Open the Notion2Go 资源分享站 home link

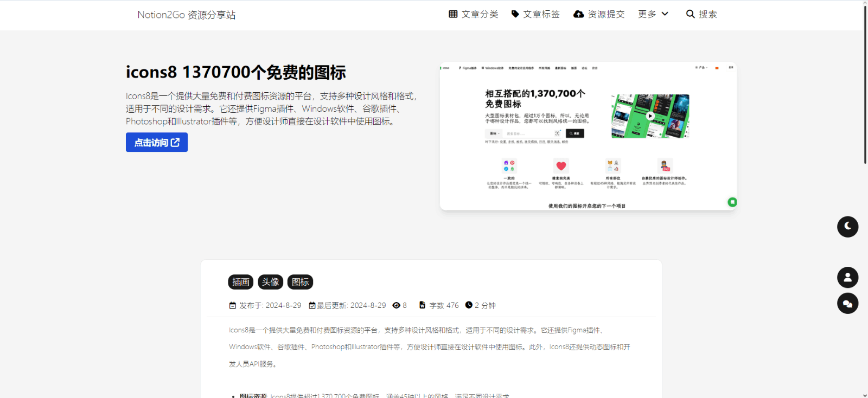[186, 15]
